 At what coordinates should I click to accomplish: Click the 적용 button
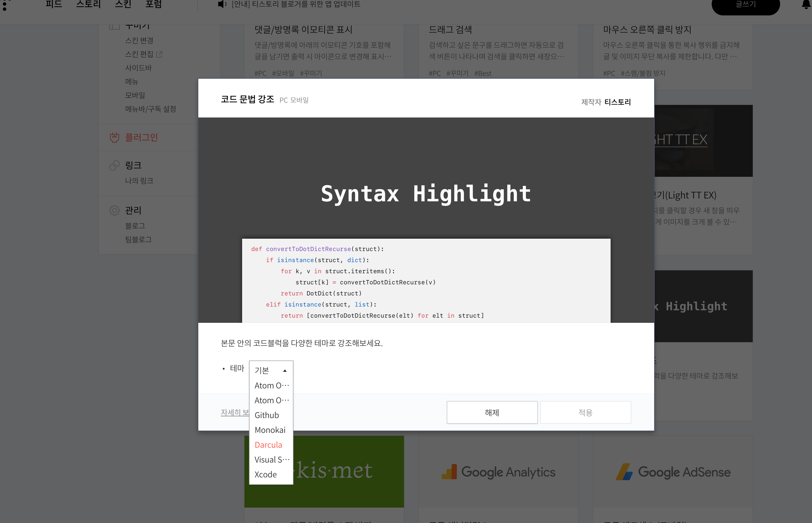coord(585,412)
